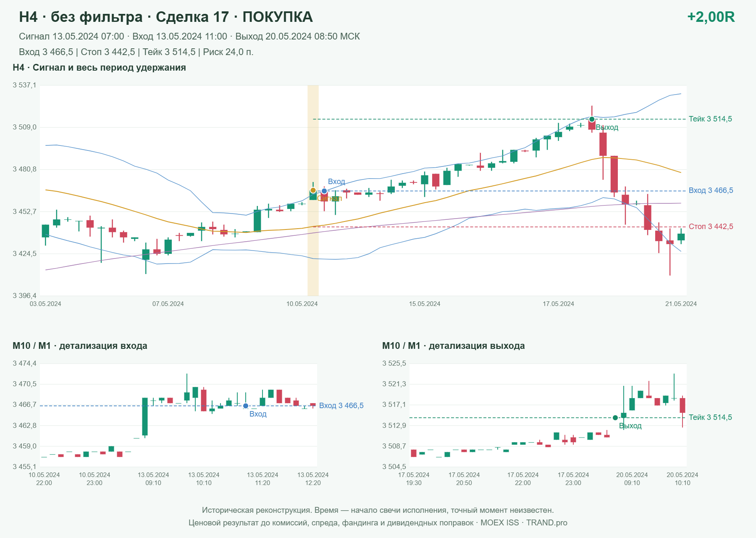Image resolution: width=756 pixels, height=538 pixels.
Task: Click the 3 509,0 price axis label
Action: pyautogui.click(x=24, y=127)
